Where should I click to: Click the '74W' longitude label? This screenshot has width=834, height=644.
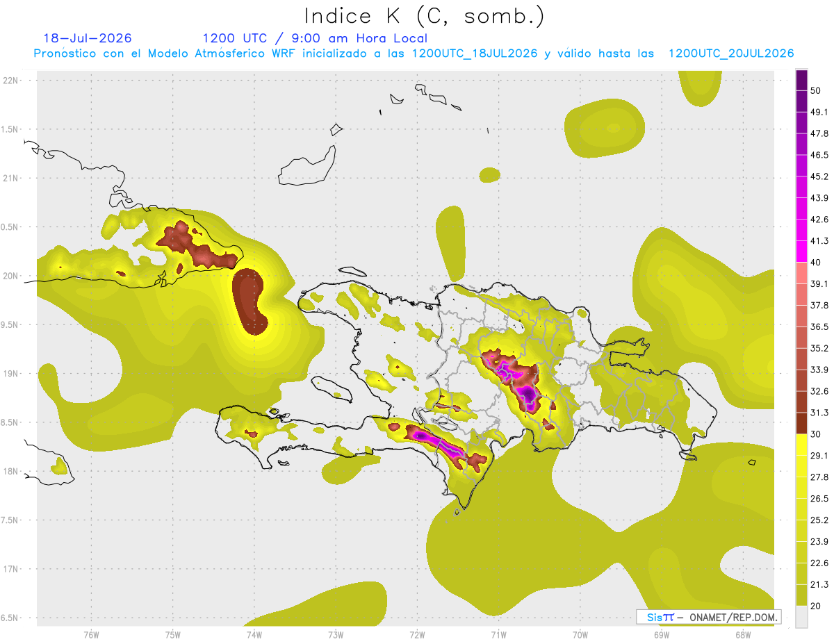254,634
